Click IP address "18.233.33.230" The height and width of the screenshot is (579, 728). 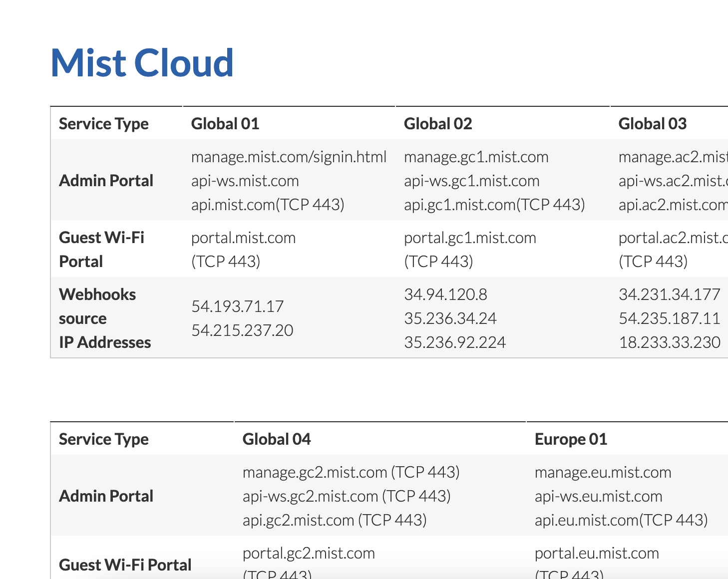coord(670,342)
